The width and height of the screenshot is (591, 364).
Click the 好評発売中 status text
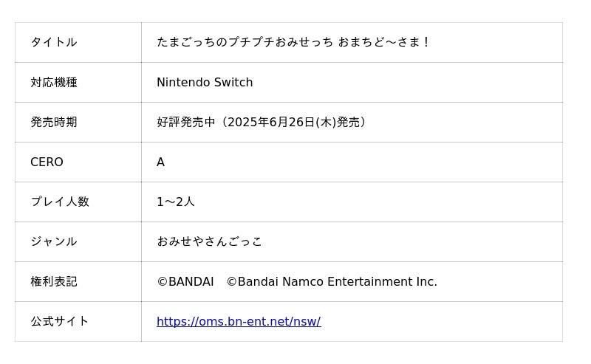click(x=185, y=123)
